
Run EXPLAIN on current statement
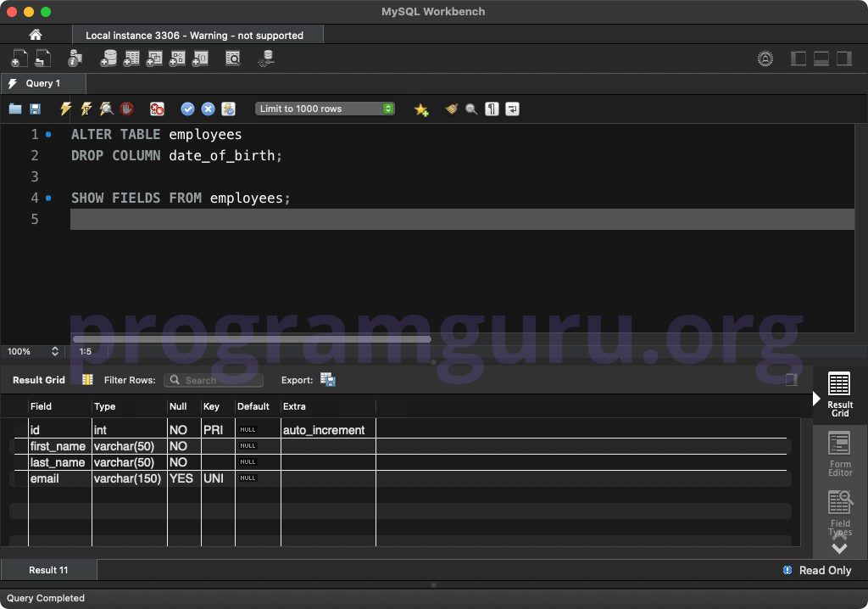point(106,109)
